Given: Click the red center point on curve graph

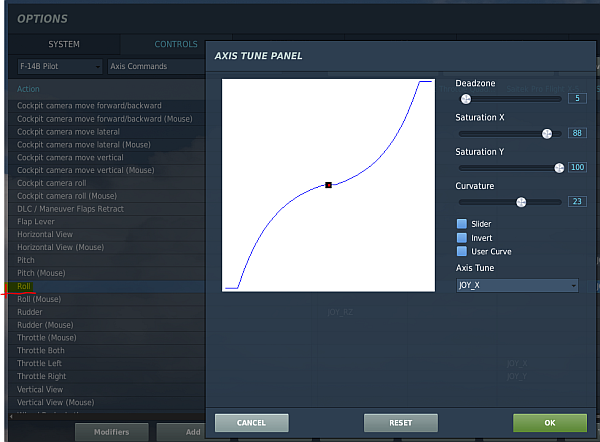Looking at the screenshot, I should point(328,185).
